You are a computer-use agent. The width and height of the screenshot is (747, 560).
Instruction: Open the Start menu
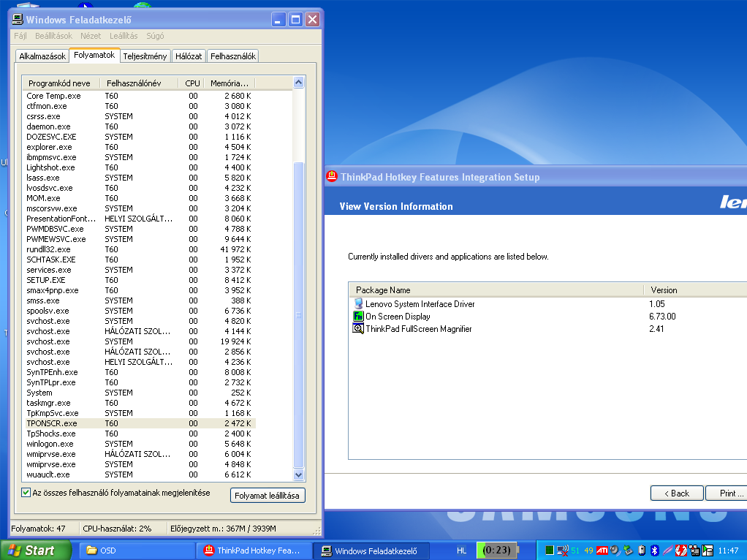click(35, 550)
